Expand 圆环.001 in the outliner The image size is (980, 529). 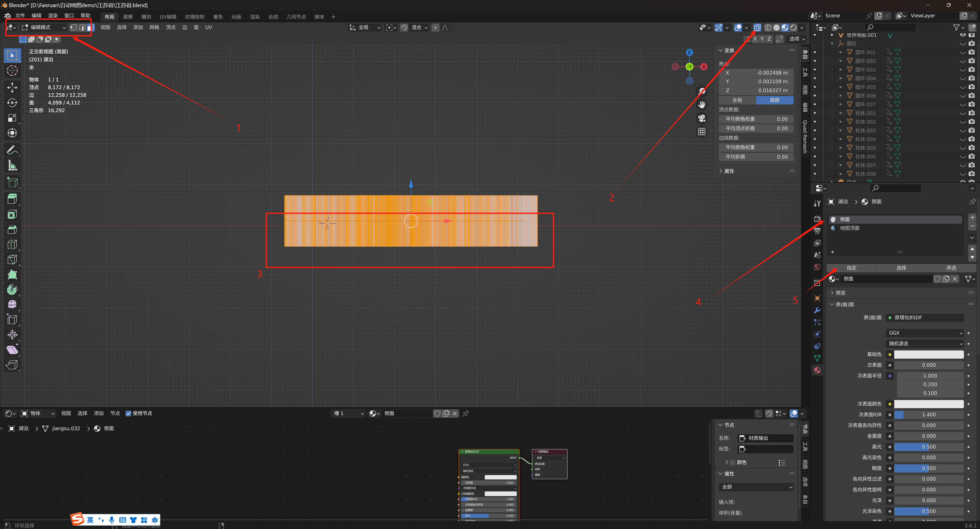click(x=841, y=52)
